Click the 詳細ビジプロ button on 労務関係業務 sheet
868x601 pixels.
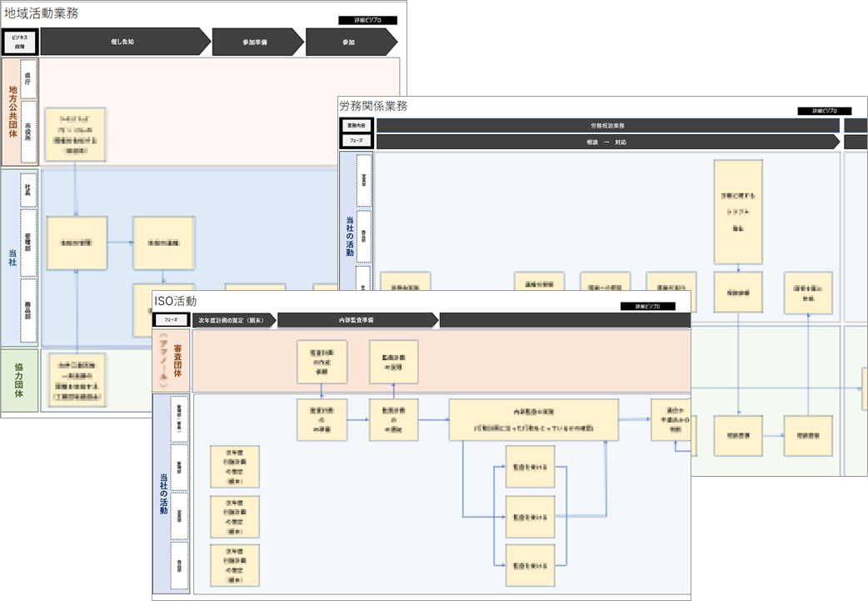pyautogui.click(x=825, y=111)
